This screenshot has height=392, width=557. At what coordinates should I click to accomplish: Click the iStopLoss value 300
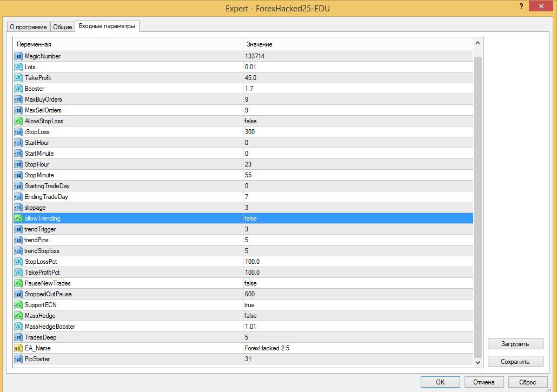pyautogui.click(x=250, y=132)
